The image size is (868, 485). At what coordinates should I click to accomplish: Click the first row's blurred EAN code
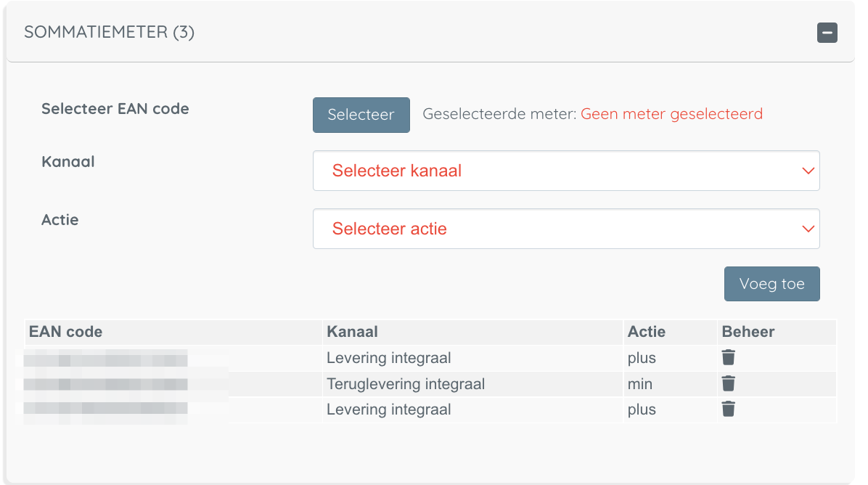pyautogui.click(x=105, y=358)
